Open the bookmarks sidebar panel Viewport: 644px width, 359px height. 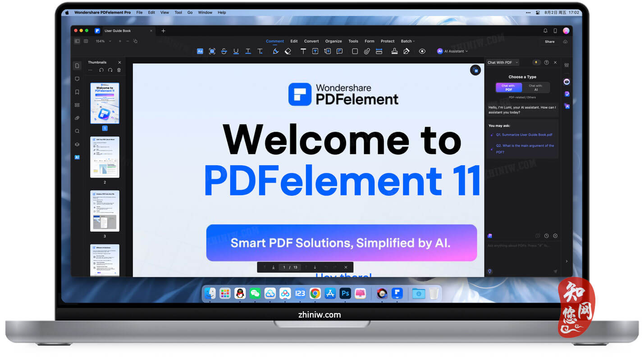tap(77, 92)
